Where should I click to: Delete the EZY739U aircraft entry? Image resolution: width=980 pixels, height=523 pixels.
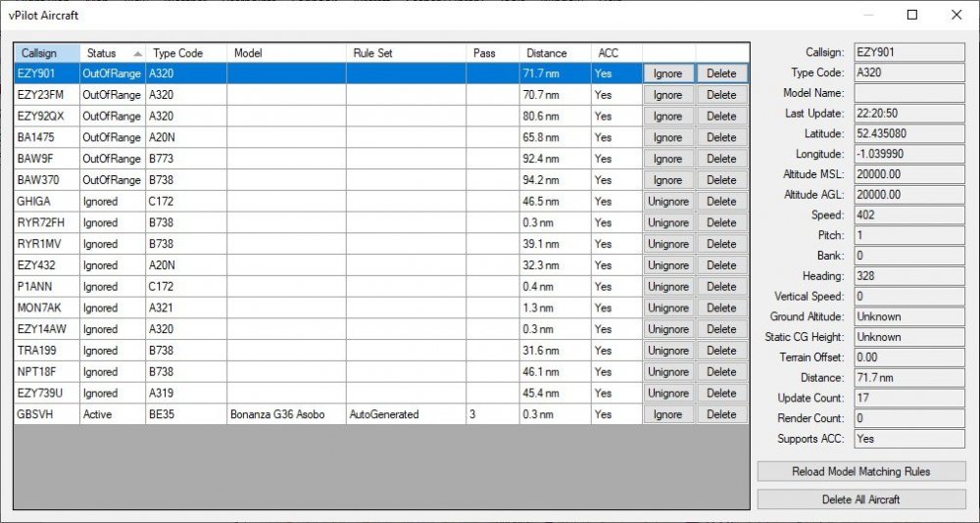pyautogui.click(x=721, y=394)
